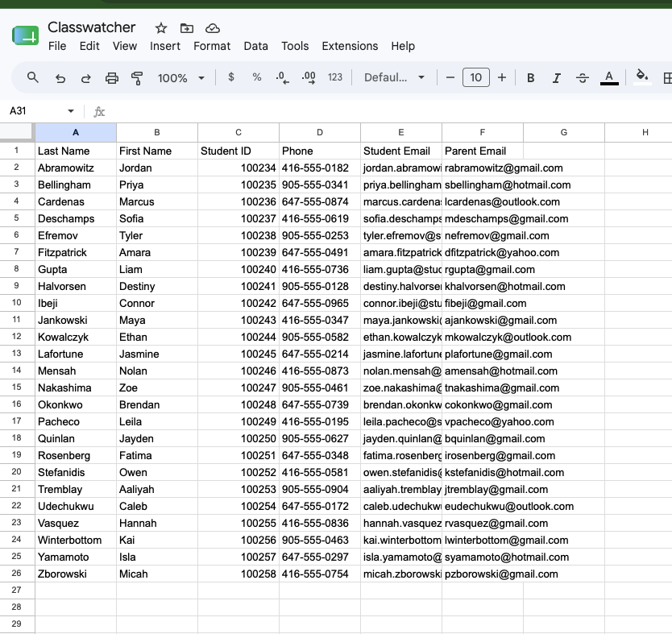Select column B header

coord(157,132)
